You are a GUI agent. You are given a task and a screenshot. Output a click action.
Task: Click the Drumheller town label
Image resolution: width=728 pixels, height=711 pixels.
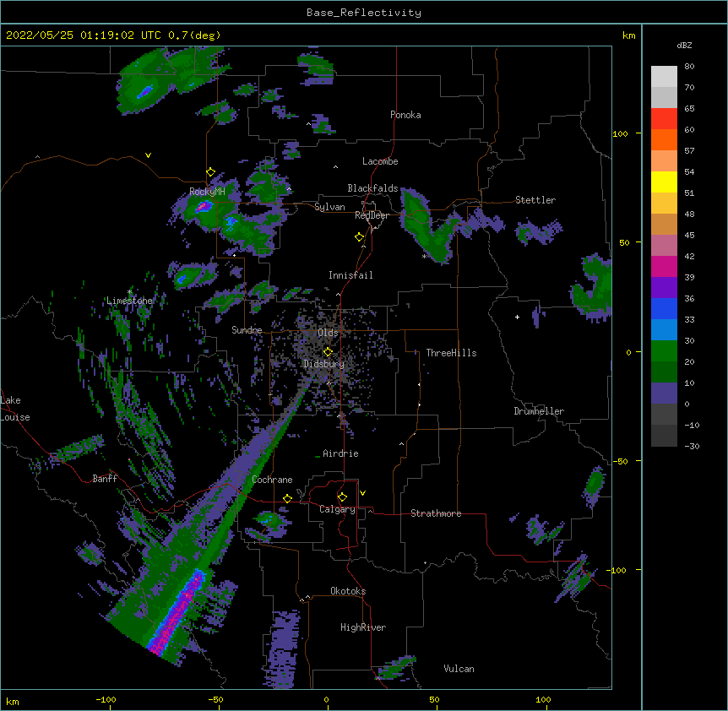tap(539, 411)
